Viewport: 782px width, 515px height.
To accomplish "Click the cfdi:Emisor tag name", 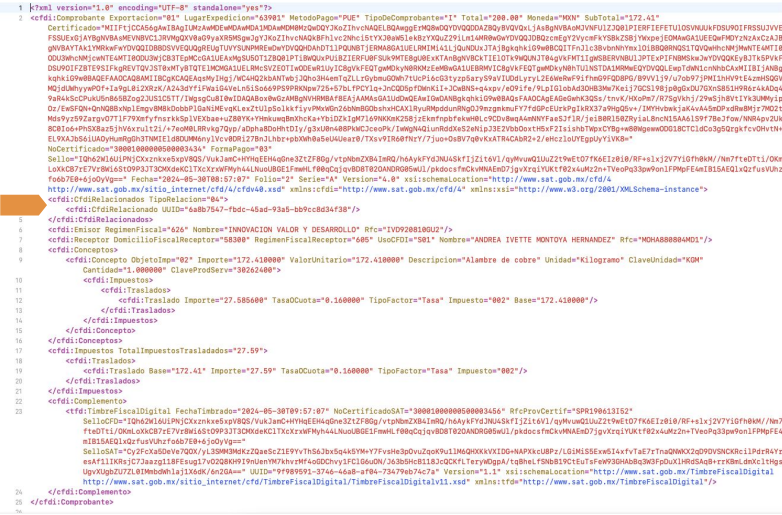I will (x=76, y=230).
